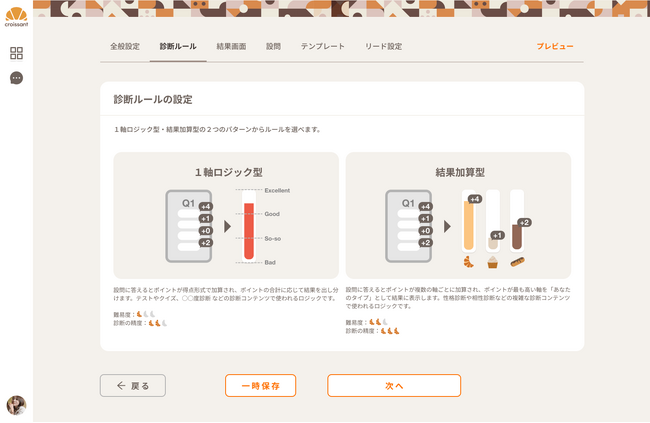Click the 戻る button

pos(133,386)
